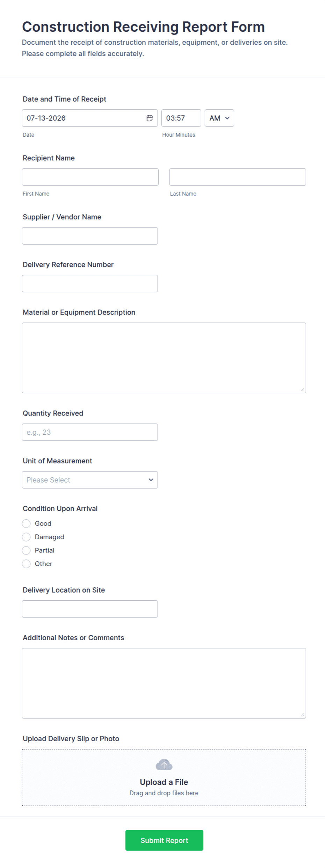
Task: Choose the Partial condition radio button
Action: [x=26, y=550]
